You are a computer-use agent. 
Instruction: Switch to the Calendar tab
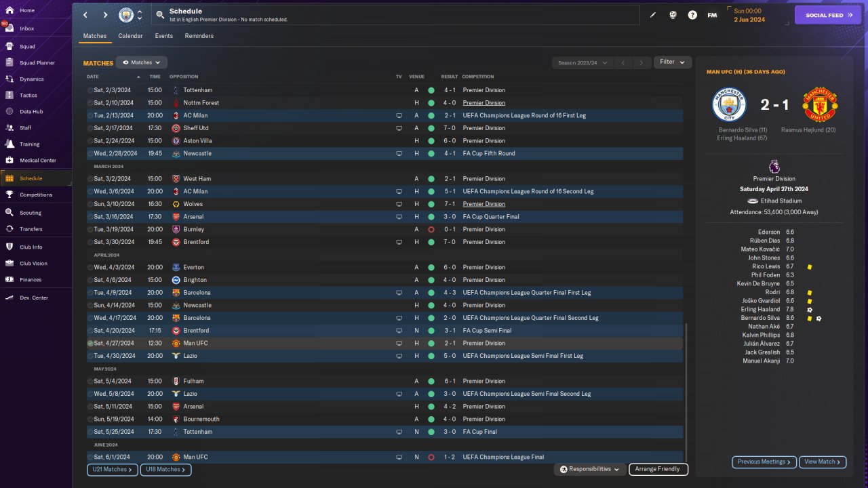tap(130, 36)
